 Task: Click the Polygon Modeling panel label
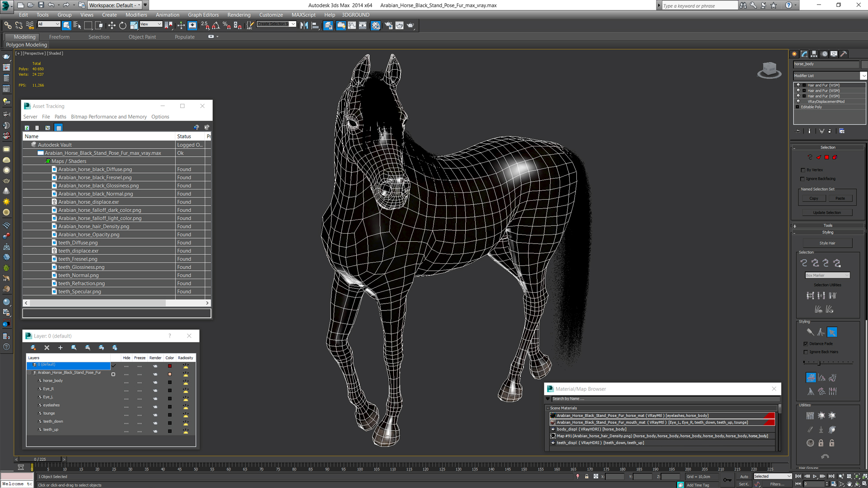tap(26, 45)
